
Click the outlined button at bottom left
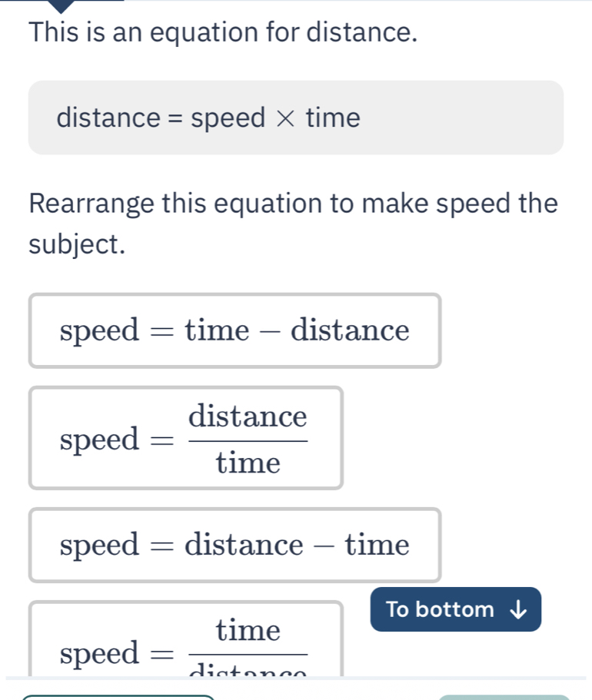pyautogui.click(x=119, y=697)
